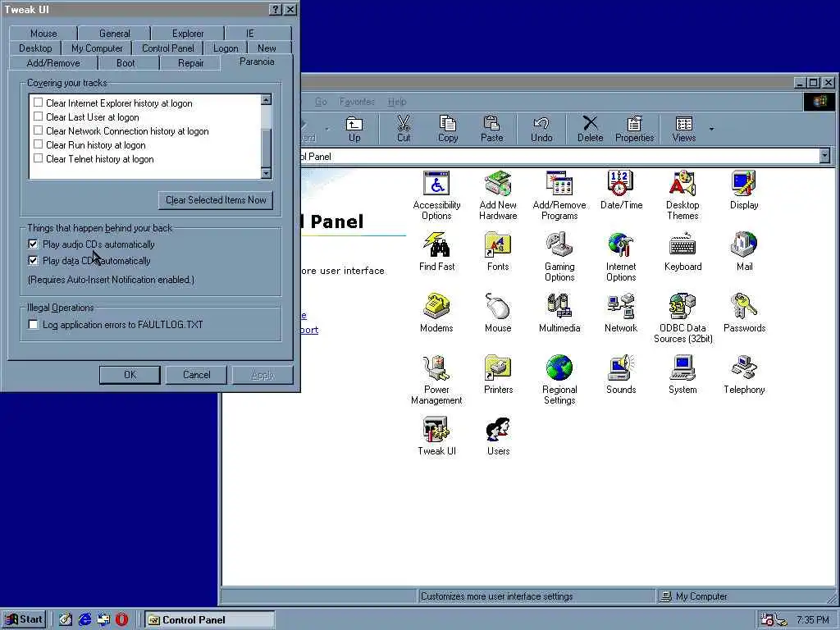Open the Internet Options icon
The image size is (840, 630).
621,257
